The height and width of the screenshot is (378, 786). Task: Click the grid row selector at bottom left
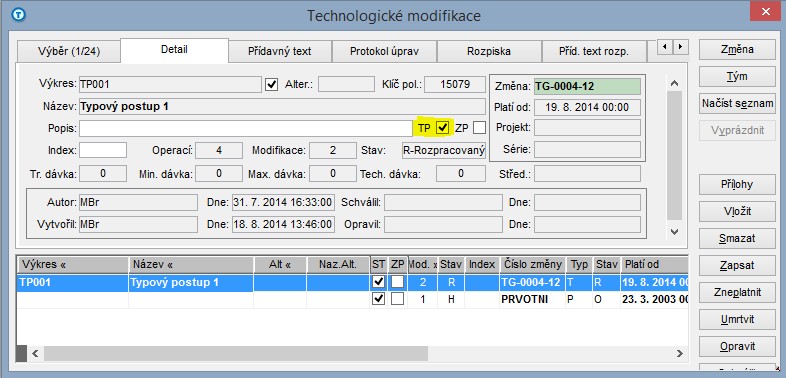(x=22, y=353)
